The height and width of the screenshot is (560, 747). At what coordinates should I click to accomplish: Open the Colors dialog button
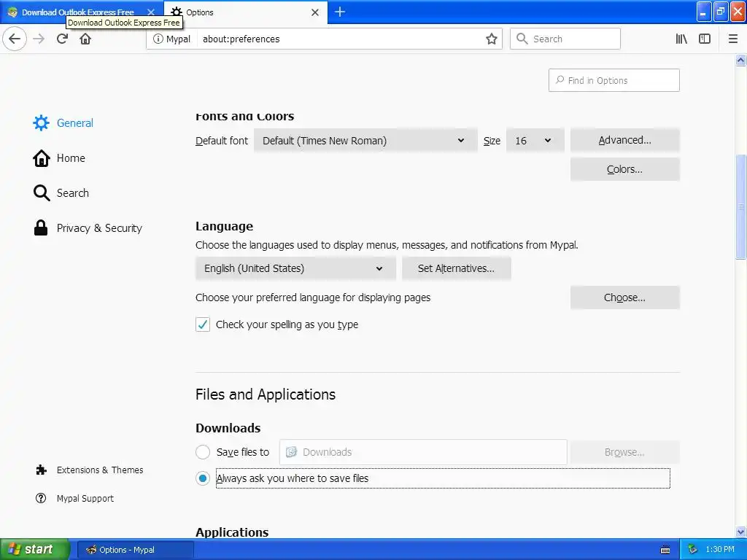tap(624, 169)
